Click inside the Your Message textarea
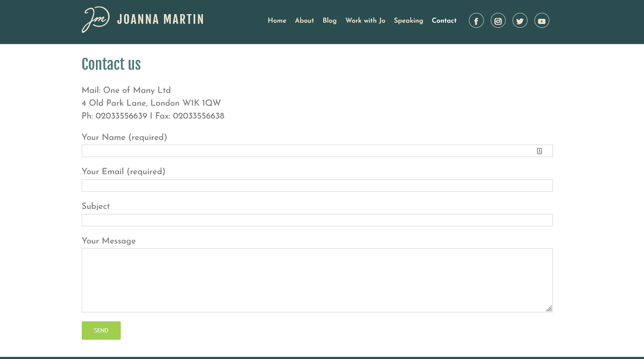 click(x=317, y=280)
